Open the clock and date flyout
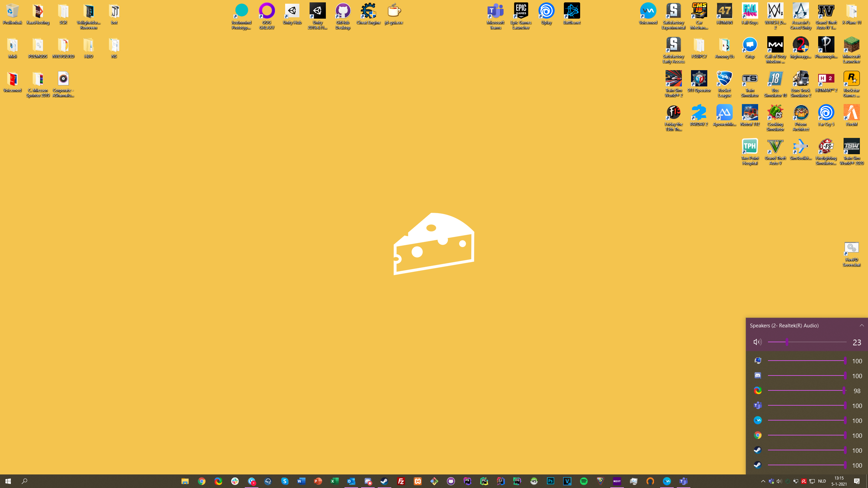Image resolution: width=868 pixels, height=488 pixels. tap(839, 481)
